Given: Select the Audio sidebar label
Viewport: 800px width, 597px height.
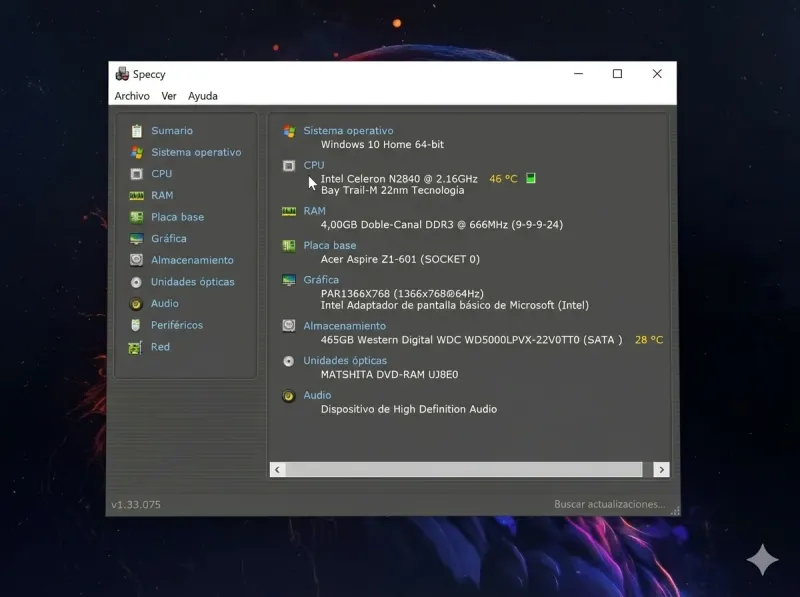Looking at the screenshot, I should click(x=164, y=303).
